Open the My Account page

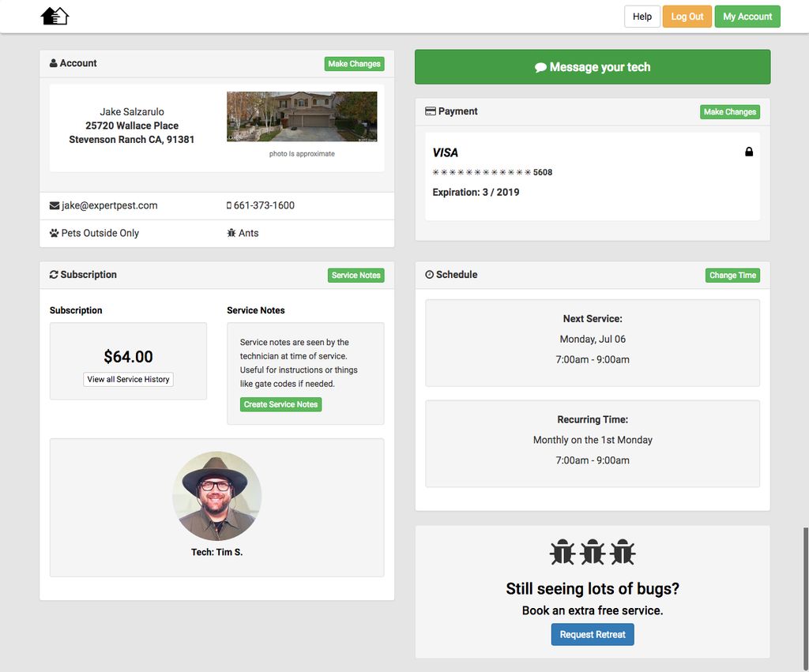click(747, 16)
